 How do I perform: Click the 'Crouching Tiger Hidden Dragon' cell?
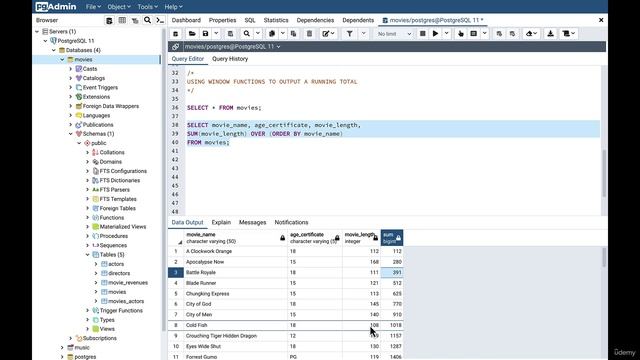(x=236, y=336)
